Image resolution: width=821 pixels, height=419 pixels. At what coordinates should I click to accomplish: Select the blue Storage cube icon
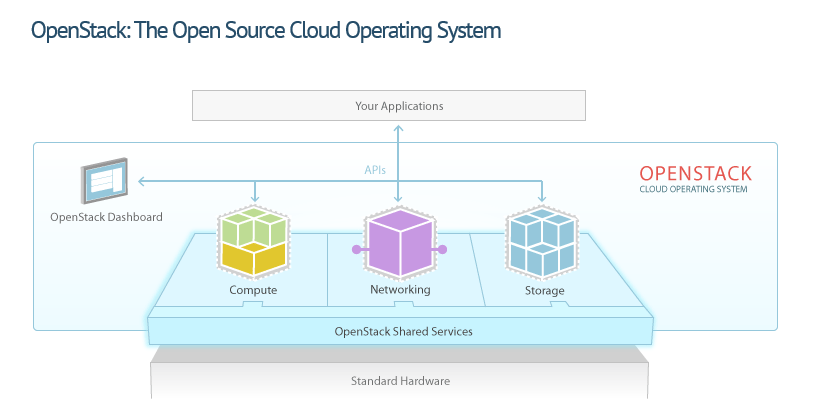click(542, 242)
